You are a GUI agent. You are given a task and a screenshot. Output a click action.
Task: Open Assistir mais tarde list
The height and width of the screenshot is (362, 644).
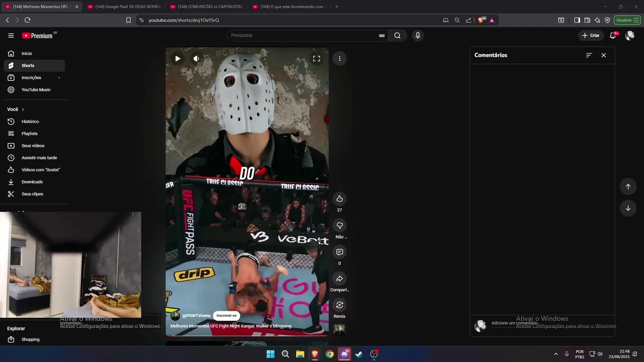pos(34,158)
